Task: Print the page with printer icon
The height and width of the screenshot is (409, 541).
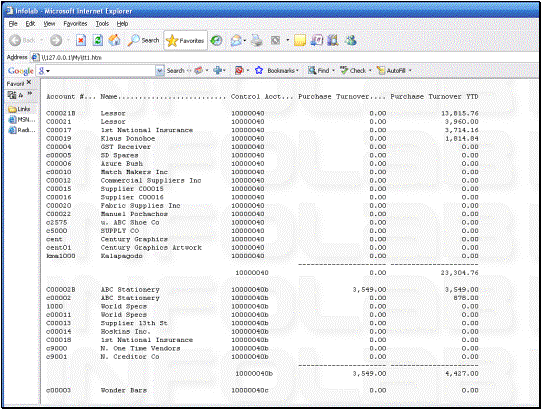Action: pyautogui.click(x=256, y=41)
